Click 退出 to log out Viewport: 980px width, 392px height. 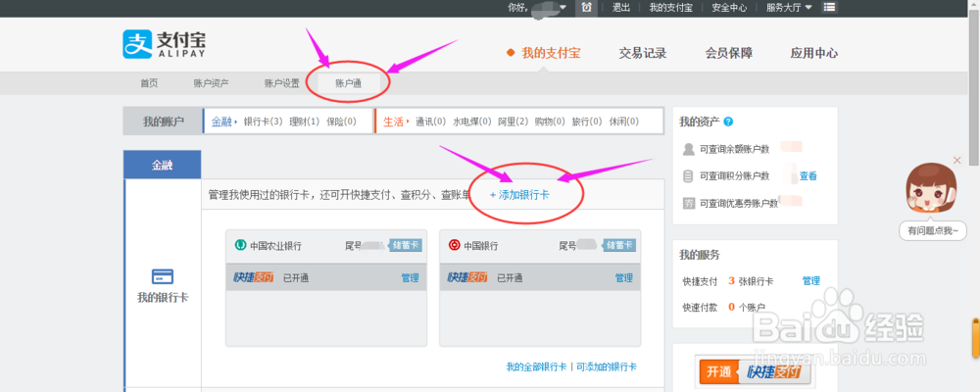pos(620,8)
